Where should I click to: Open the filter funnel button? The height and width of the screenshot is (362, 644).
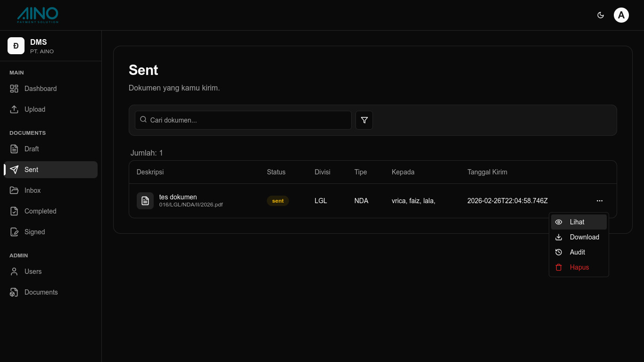[364, 120]
